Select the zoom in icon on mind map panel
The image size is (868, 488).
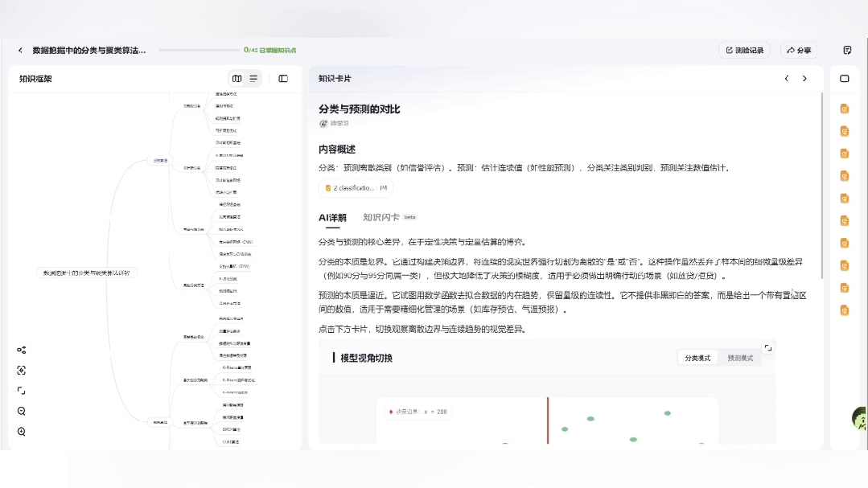click(x=21, y=431)
